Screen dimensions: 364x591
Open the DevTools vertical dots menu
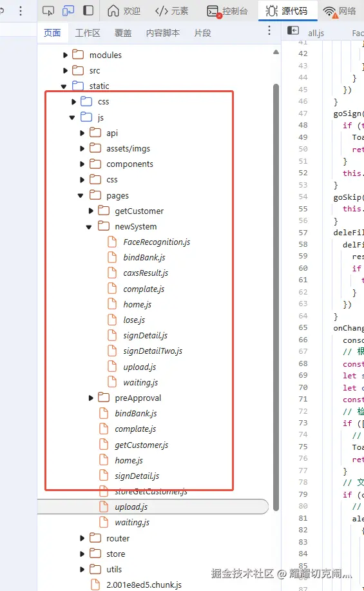click(x=21, y=10)
